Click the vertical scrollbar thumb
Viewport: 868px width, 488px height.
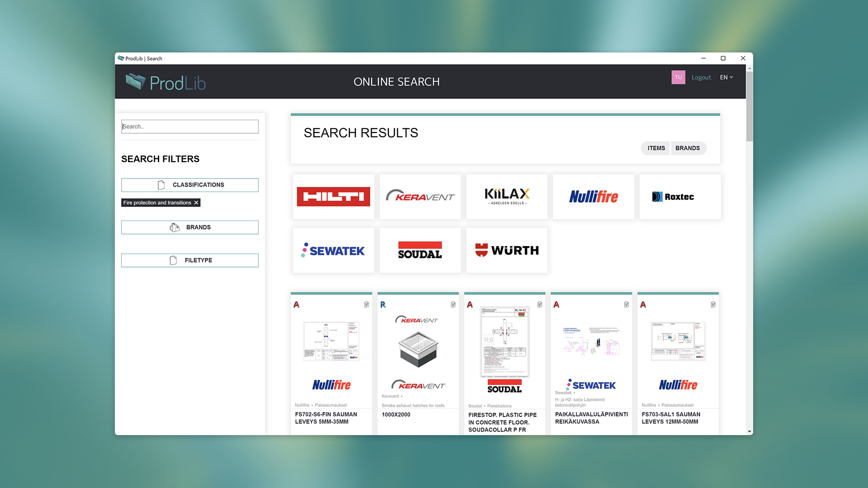750,107
